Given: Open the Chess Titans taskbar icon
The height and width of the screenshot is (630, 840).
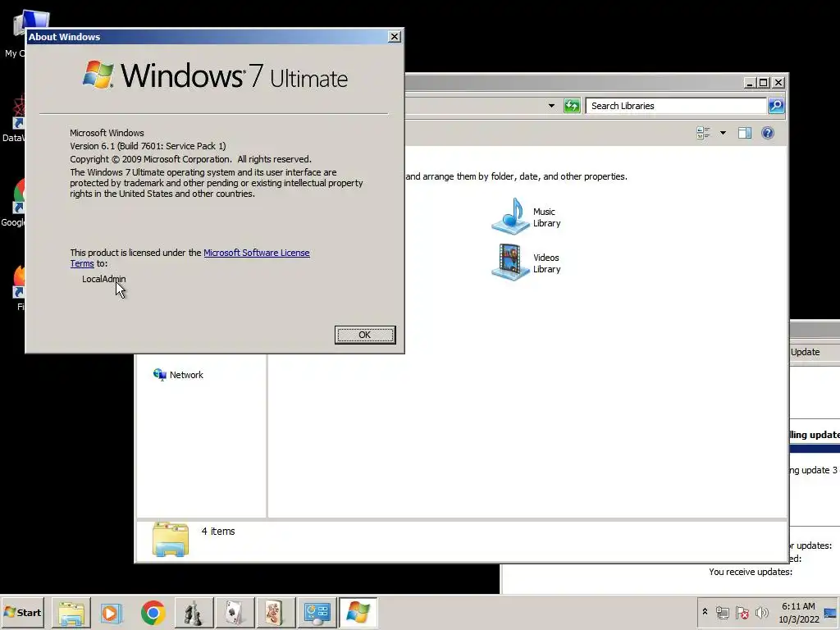Looking at the screenshot, I should coord(194,613).
